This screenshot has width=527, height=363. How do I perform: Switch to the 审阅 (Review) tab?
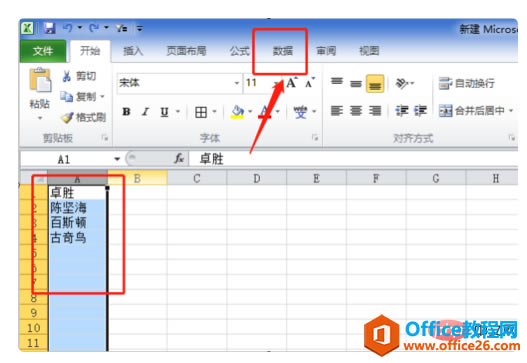click(x=326, y=51)
